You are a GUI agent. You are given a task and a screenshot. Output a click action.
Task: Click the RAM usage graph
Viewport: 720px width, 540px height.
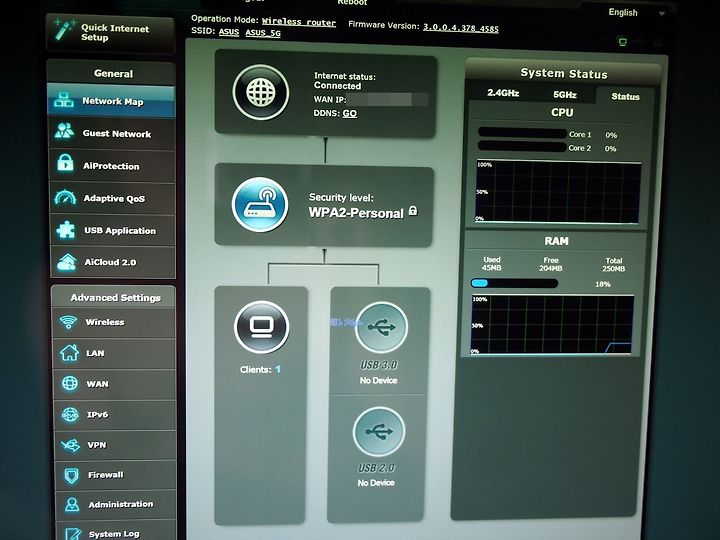(552, 325)
